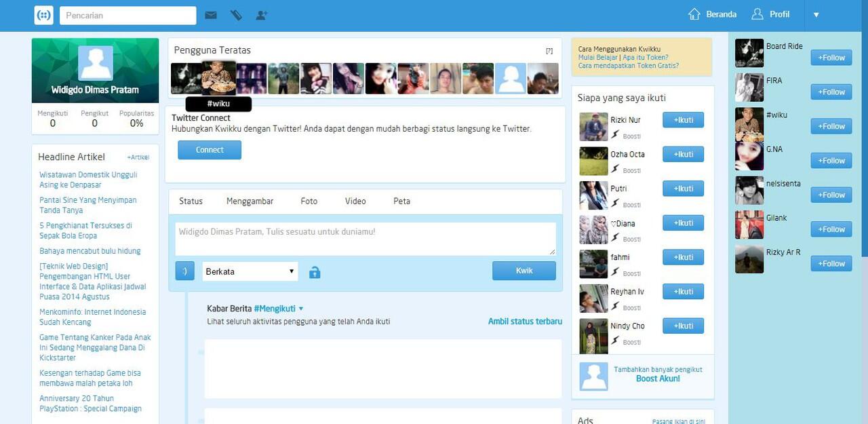Click the +Artikel link

click(x=138, y=157)
